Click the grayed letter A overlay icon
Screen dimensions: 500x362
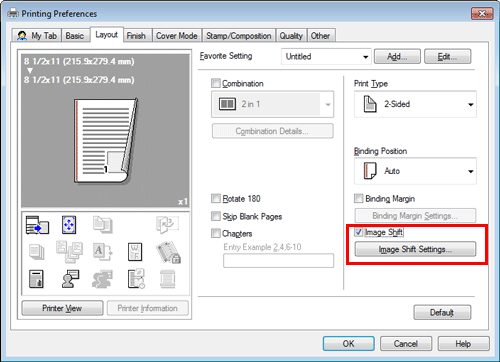click(x=102, y=252)
